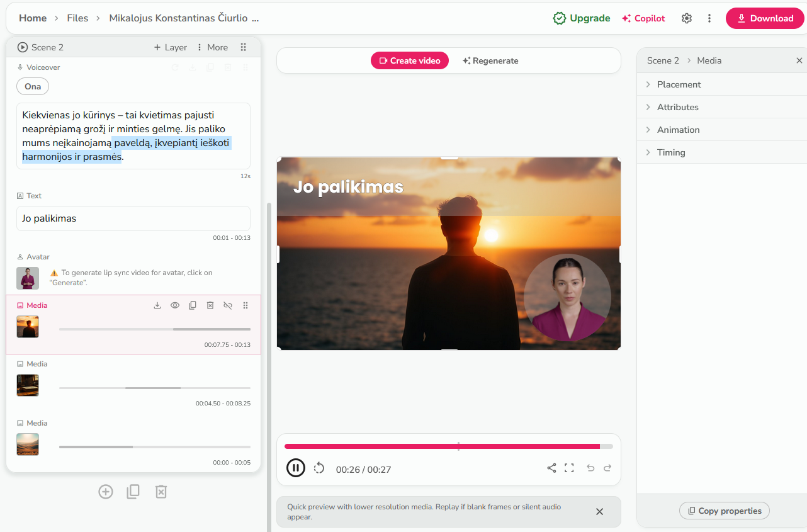
Task: Open the share icon in player
Action: 551,468
